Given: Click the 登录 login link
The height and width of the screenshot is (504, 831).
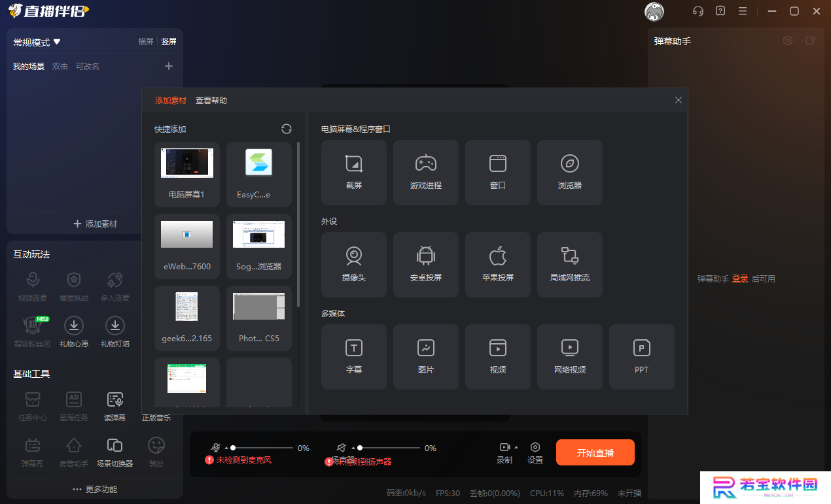Looking at the screenshot, I should tap(740, 278).
